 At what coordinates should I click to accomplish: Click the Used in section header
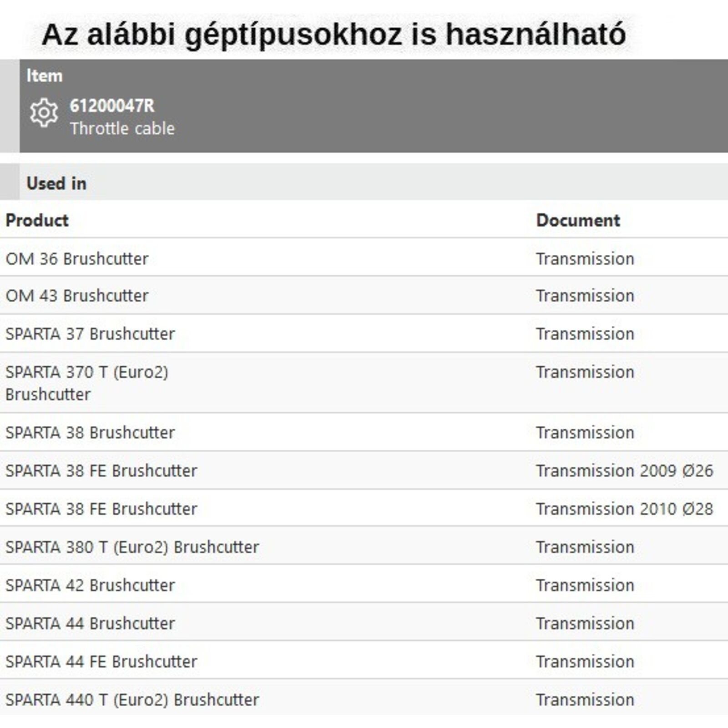click(56, 183)
